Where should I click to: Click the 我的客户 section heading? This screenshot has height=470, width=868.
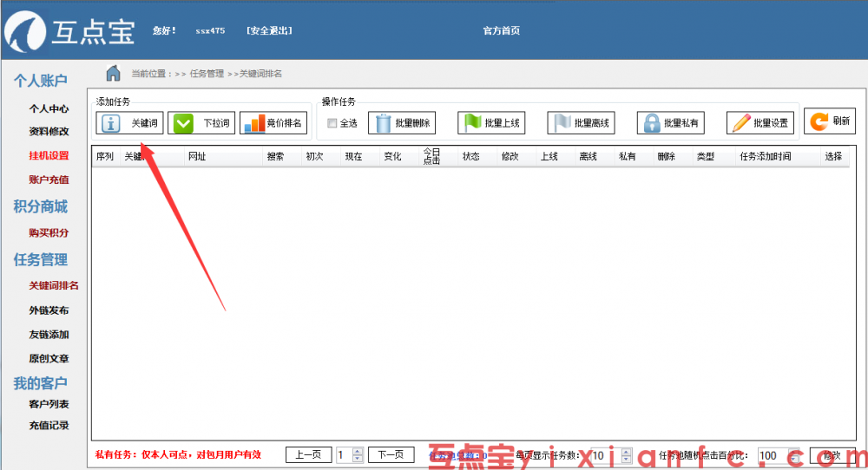tap(41, 383)
